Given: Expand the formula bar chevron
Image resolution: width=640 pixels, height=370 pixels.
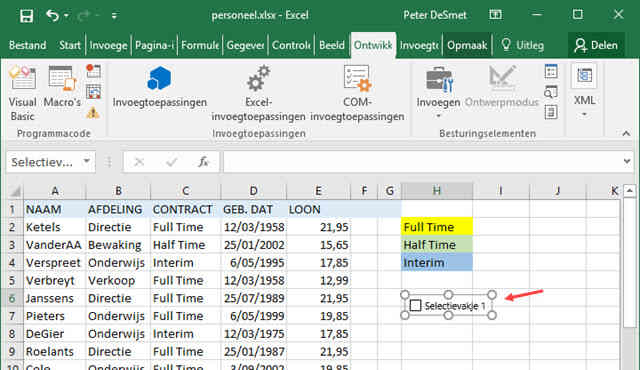Looking at the screenshot, I should 627,162.
